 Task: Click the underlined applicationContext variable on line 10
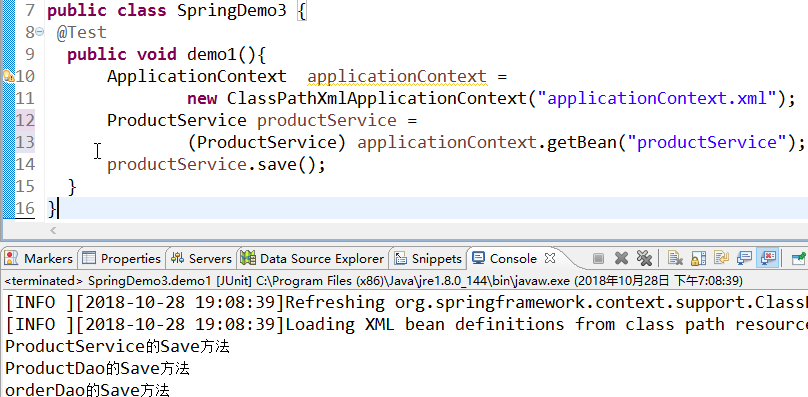pos(397,76)
